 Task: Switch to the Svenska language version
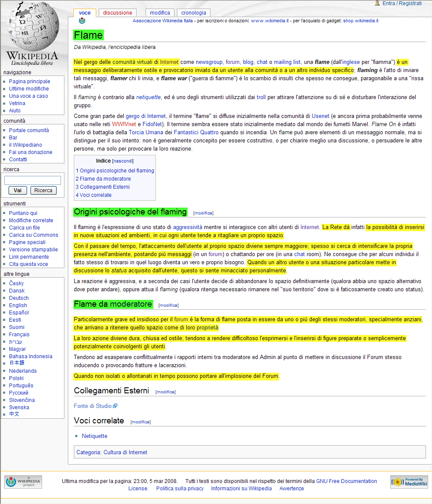click(19, 407)
